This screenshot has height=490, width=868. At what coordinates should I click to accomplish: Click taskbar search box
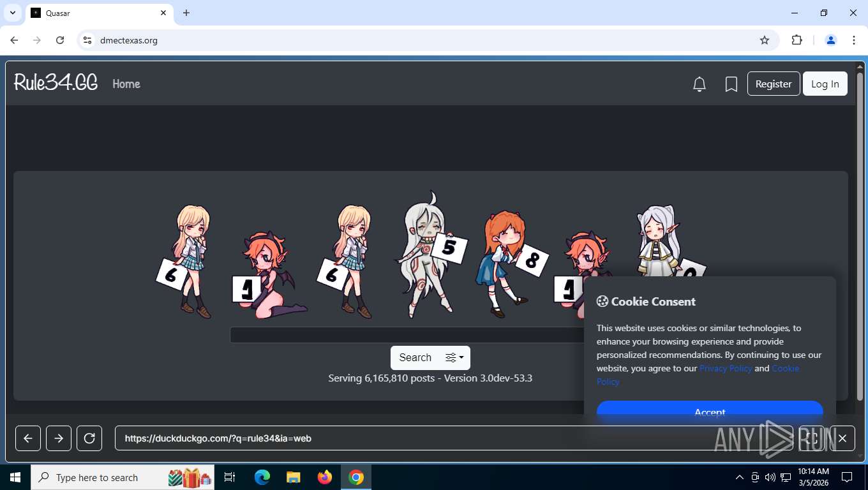(x=123, y=477)
